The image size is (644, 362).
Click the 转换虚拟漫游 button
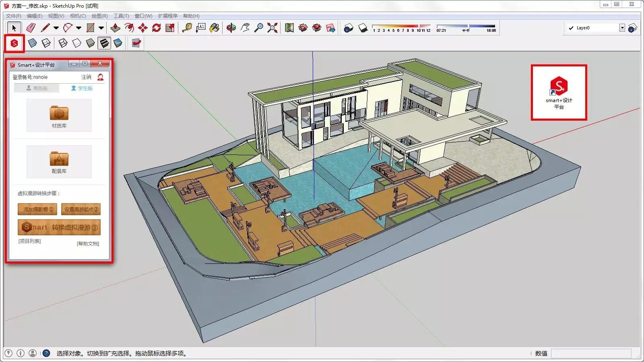[59, 227]
